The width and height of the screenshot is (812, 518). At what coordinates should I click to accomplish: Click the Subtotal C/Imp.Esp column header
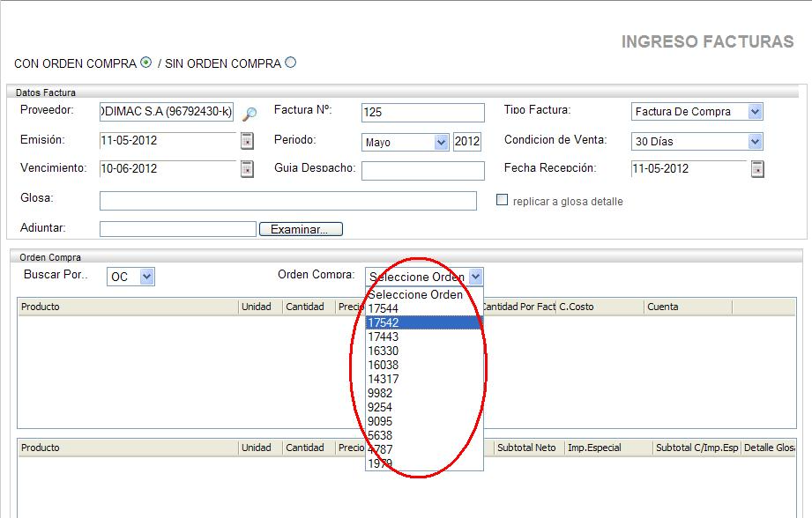coord(697,448)
